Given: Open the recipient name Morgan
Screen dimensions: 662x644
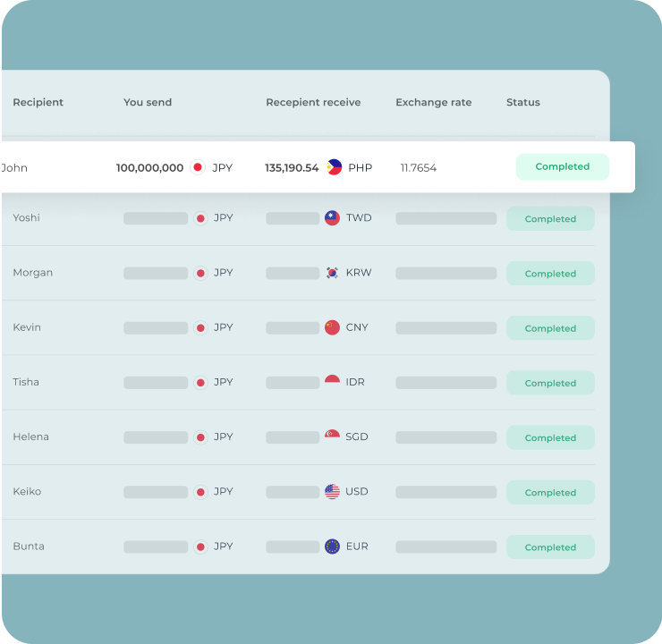Looking at the screenshot, I should (x=32, y=273).
